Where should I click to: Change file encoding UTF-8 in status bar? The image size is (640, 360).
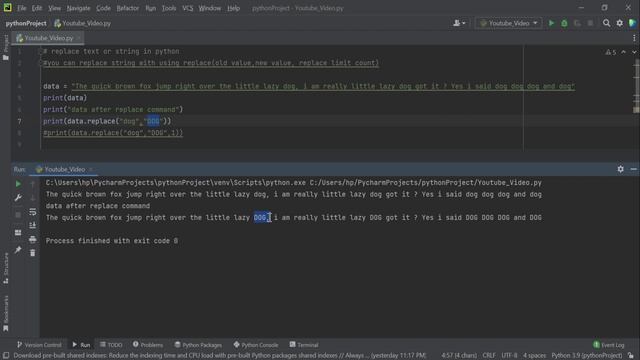pos(509,356)
